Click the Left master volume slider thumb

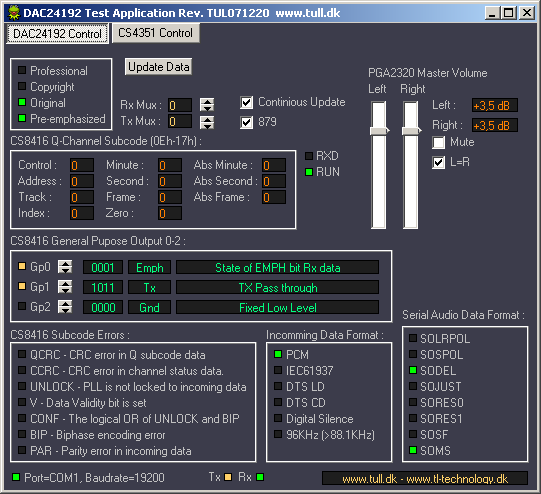click(380, 131)
